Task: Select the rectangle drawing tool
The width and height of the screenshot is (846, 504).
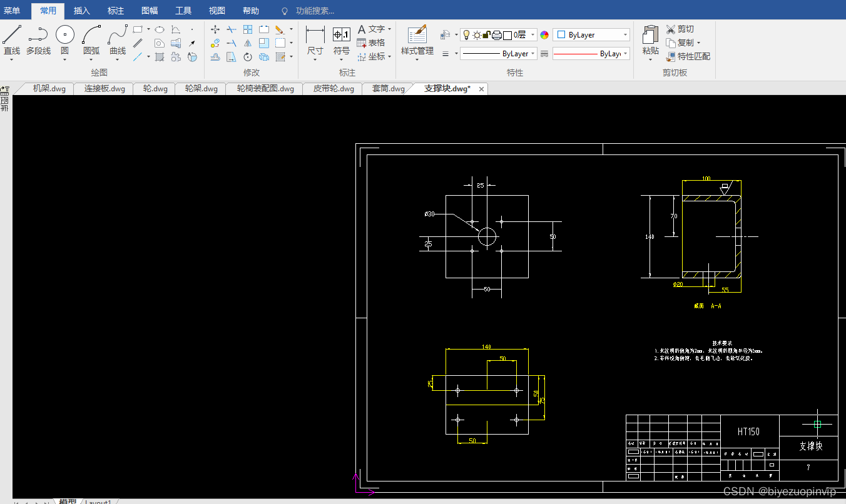Action: point(138,29)
